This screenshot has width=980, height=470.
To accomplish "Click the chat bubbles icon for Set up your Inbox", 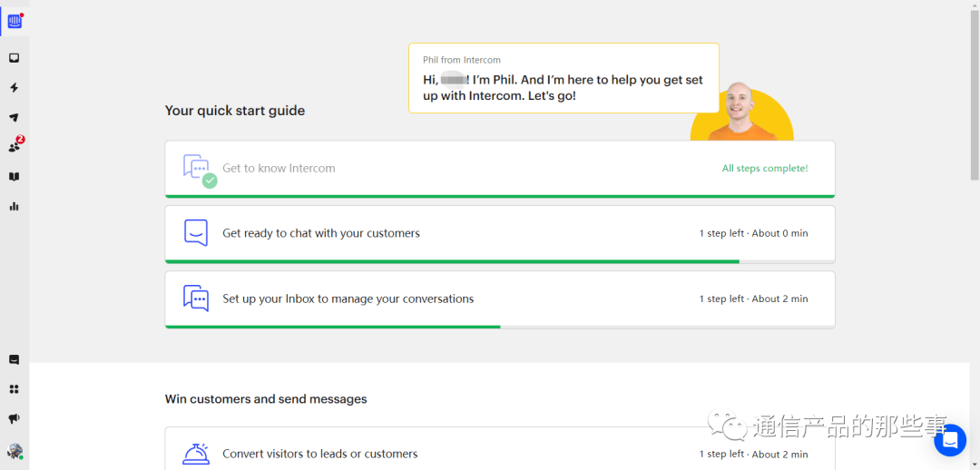I will [196, 299].
